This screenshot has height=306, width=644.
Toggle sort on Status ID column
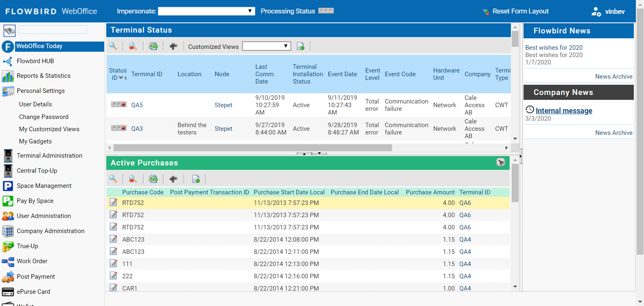pos(118,74)
